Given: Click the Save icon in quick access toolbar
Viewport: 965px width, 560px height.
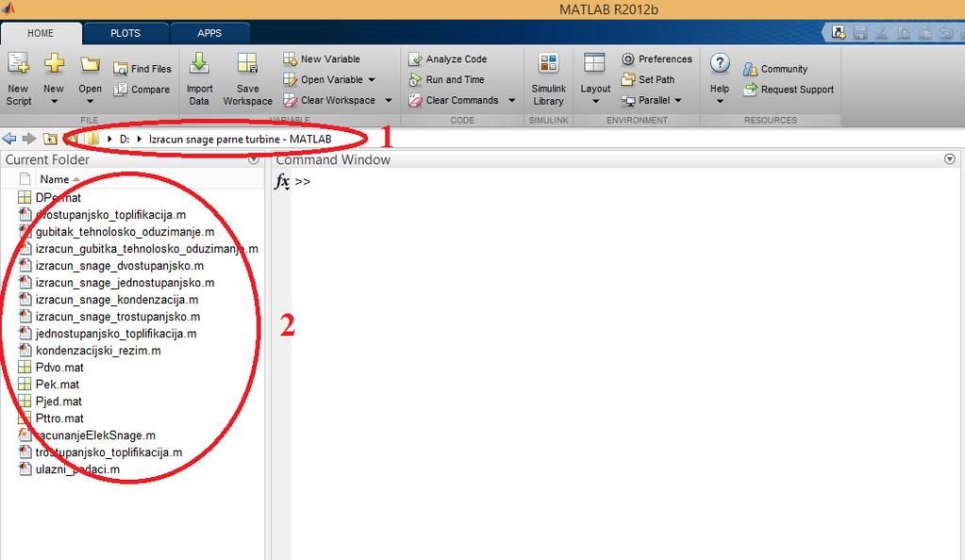Looking at the screenshot, I should [860, 33].
